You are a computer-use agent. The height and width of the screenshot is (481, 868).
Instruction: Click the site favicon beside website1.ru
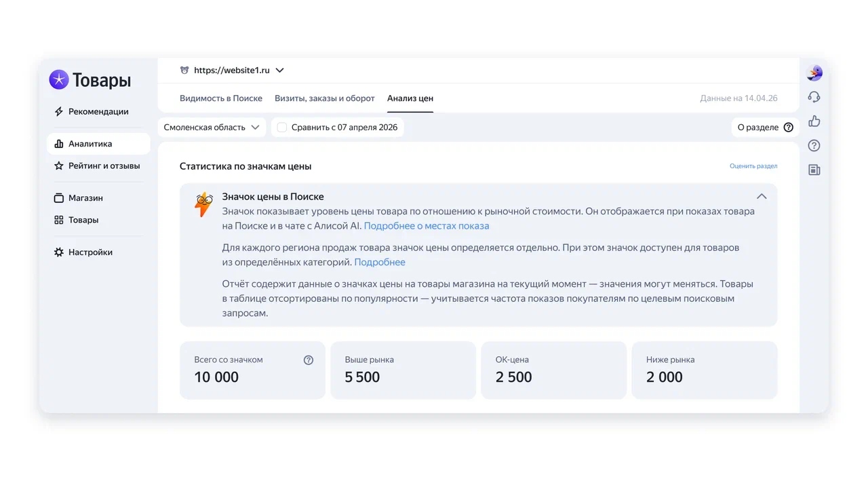(184, 70)
